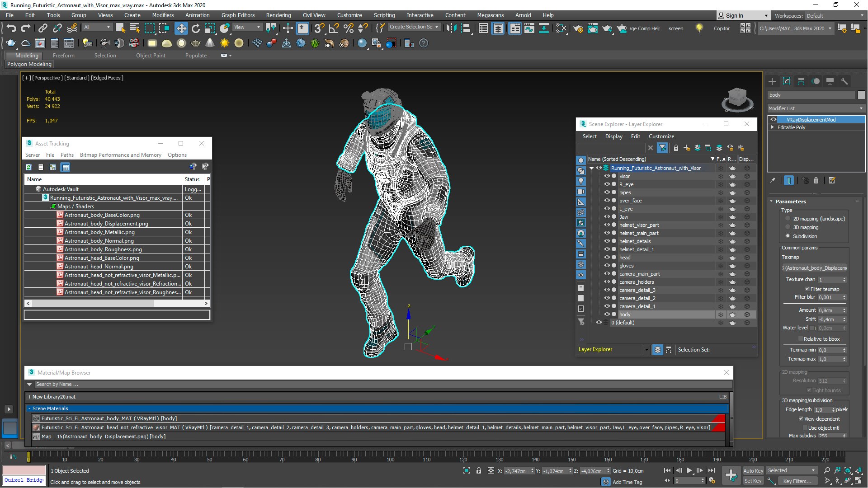Screen dimensions: 868x488
Task: Switch Asset Tracking to table view
Action: point(66,167)
